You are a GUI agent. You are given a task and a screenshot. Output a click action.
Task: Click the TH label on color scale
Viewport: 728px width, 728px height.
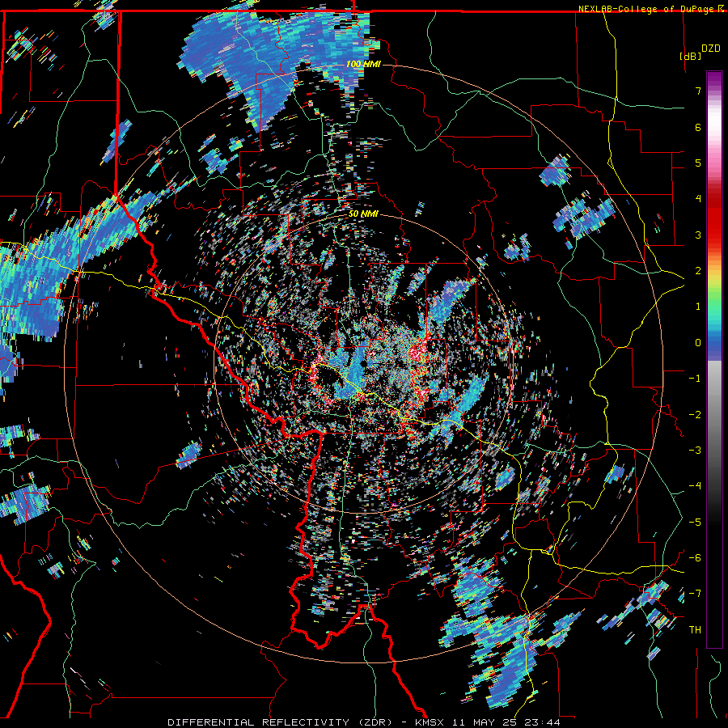pyautogui.click(x=695, y=630)
